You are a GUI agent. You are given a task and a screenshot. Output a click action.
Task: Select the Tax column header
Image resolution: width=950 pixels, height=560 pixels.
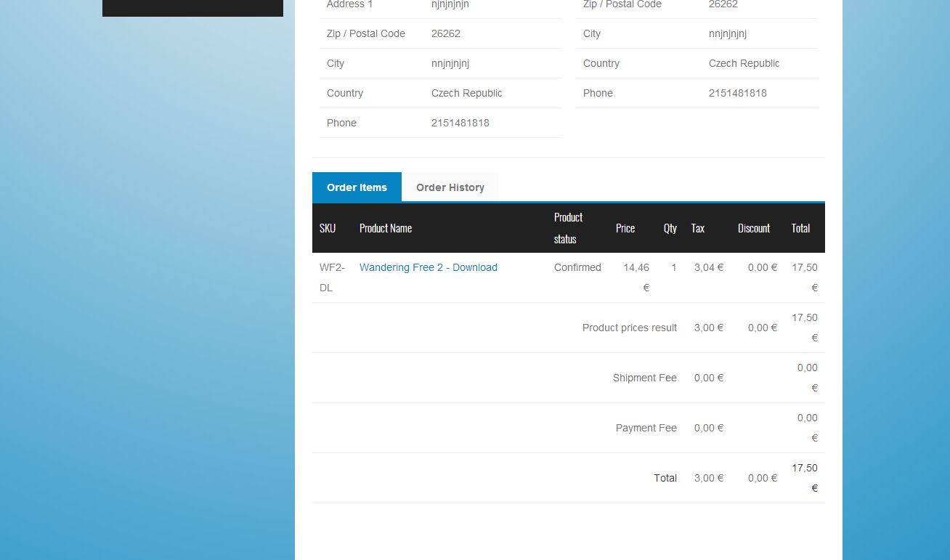coord(697,228)
